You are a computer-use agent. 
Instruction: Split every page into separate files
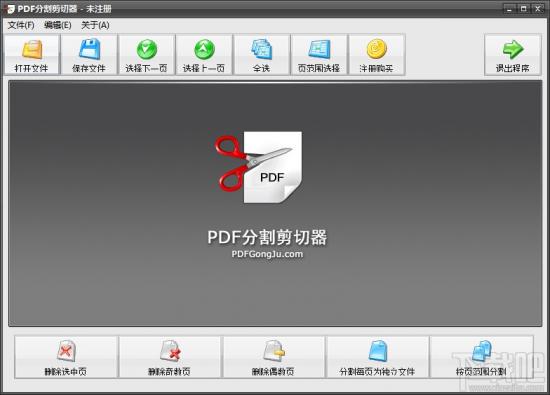pyautogui.click(x=377, y=357)
